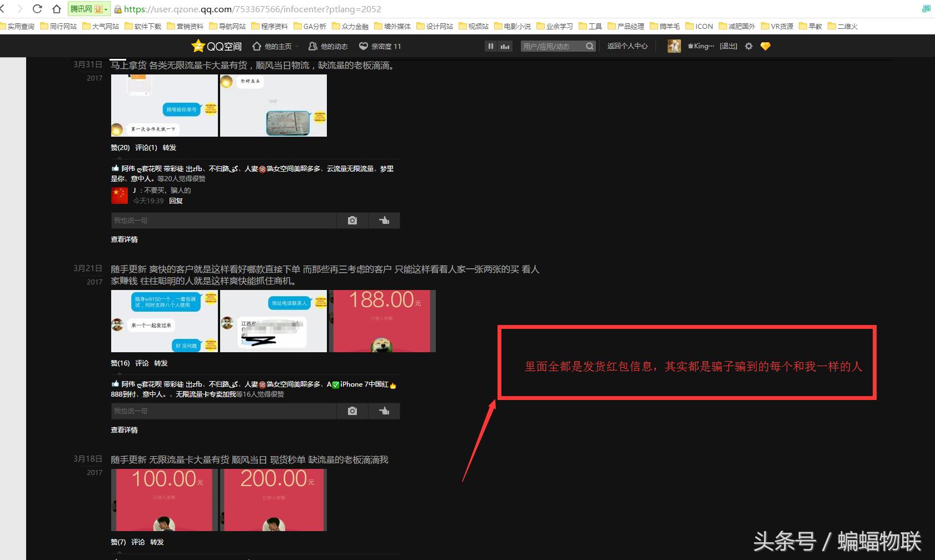This screenshot has height=560, width=935.
Task: Open QQ空间 settings via the gear icon
Action: pyautogui.click(x=748, y=46)
